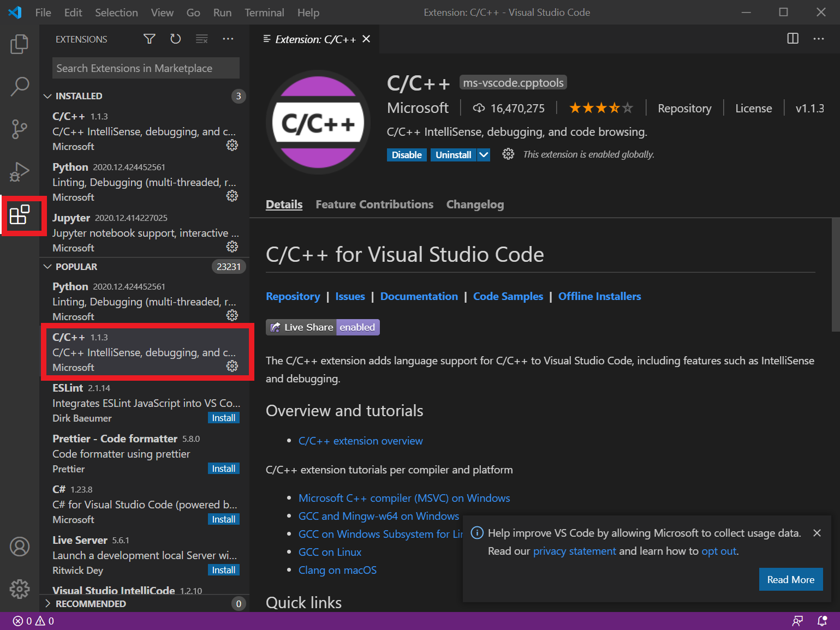
Task: Open gear for installed Python extension
Action: click(x=232, y=196)
